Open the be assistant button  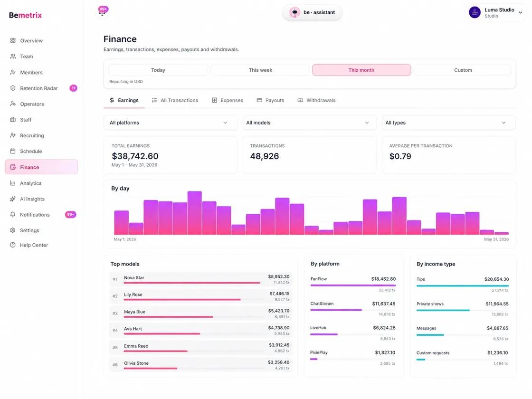click(x=312, y=12)
